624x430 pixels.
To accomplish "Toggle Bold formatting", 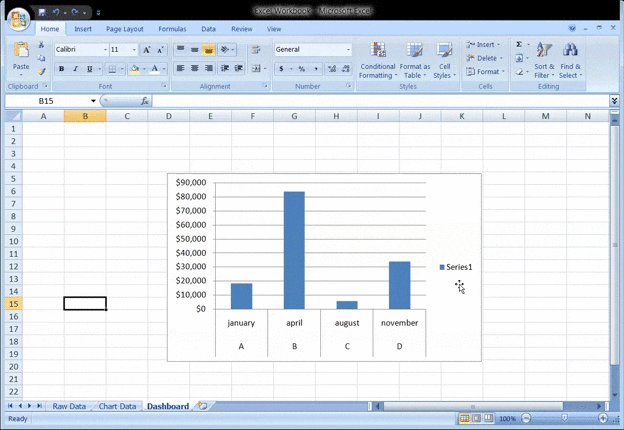I will 61,69.
